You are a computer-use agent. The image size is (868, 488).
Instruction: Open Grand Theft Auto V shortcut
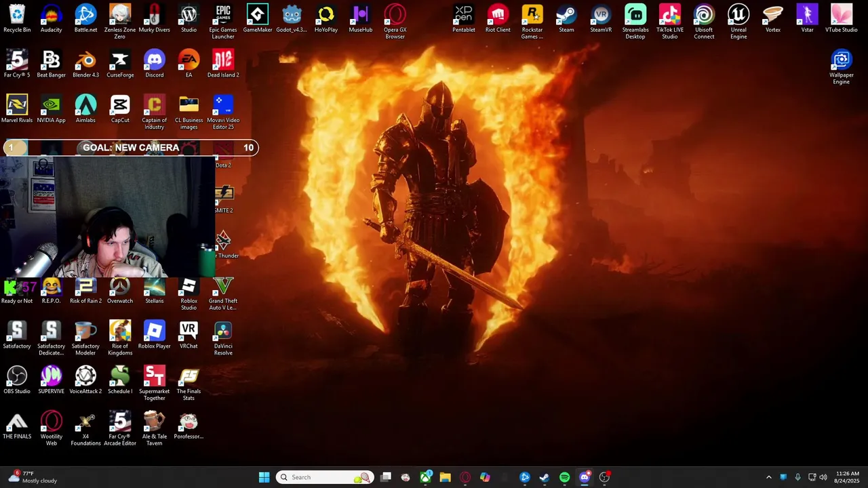tap(223, 293)
